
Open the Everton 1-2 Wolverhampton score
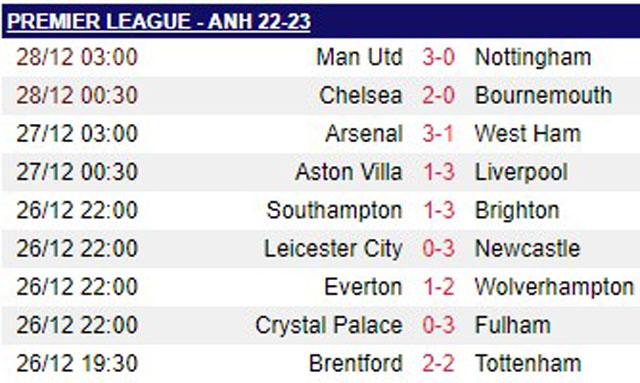(438, 287)
